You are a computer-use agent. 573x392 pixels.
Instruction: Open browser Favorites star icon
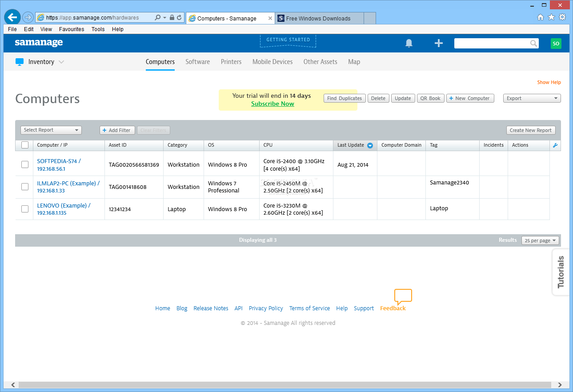click(551, 17)
